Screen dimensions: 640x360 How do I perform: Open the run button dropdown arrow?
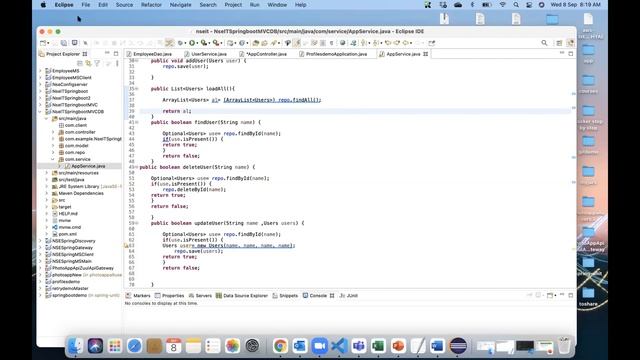pos(197,43)
